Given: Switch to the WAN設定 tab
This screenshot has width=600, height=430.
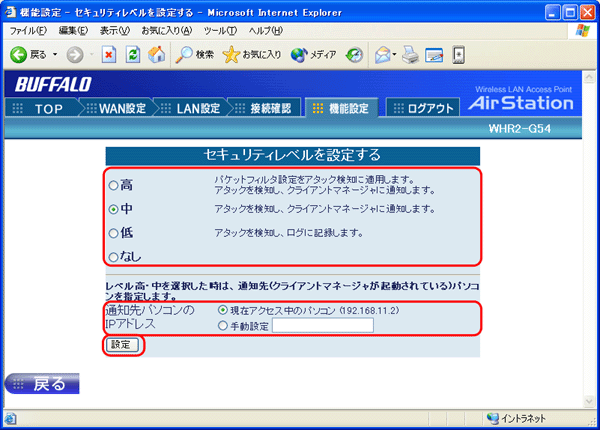Looking at the screenshot, I should (x=127, y=108).
